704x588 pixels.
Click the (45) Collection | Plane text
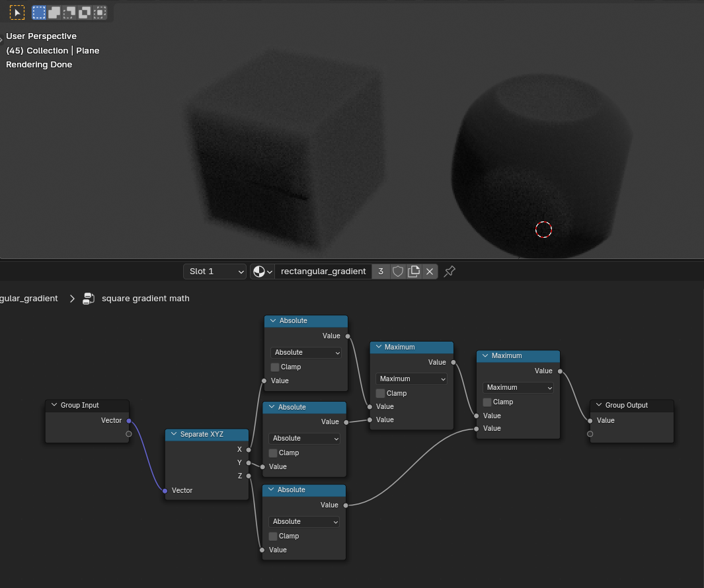click(52, 50)
